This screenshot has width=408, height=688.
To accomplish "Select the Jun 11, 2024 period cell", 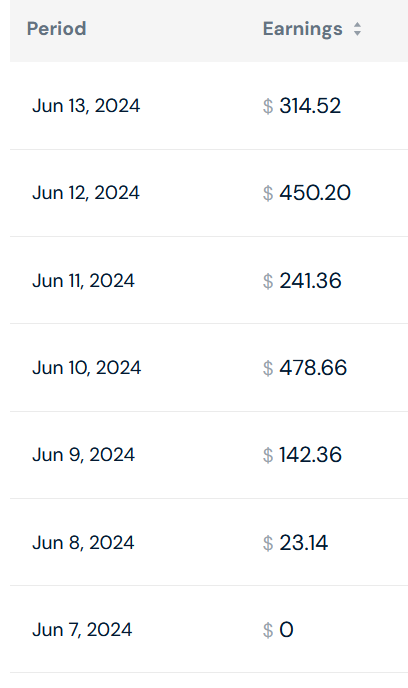I will click(x=83, y=280).
